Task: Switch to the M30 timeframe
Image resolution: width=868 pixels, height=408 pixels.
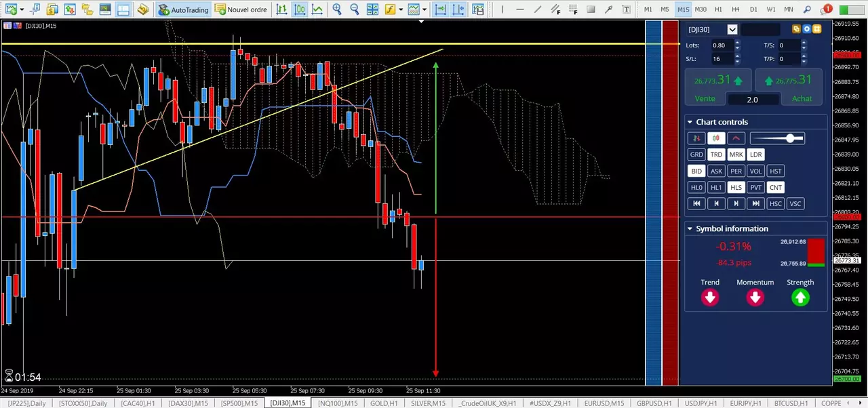Action: [x=701, y=9]
